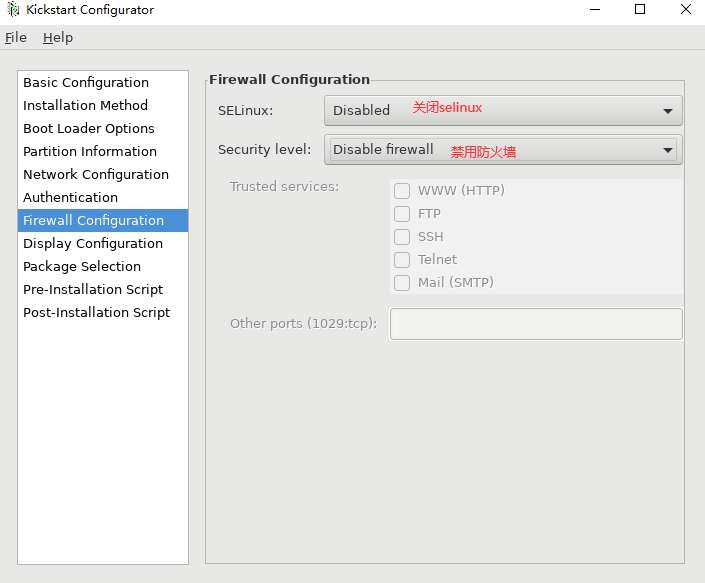
Task: Toggle the Telnet trusted service checkbox
Action: pyautogui.click(x=402, y=260)
